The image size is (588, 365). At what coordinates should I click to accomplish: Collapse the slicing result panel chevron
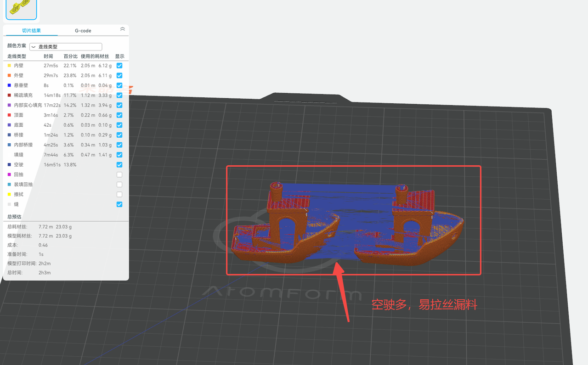point(122,29)
